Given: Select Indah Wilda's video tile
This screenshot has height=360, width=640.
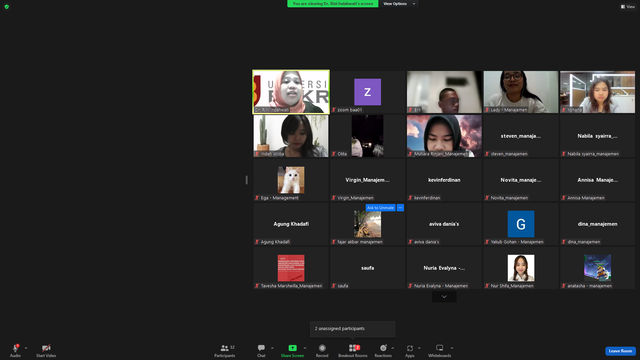Looking at the screenshot, I should [291, 136].
